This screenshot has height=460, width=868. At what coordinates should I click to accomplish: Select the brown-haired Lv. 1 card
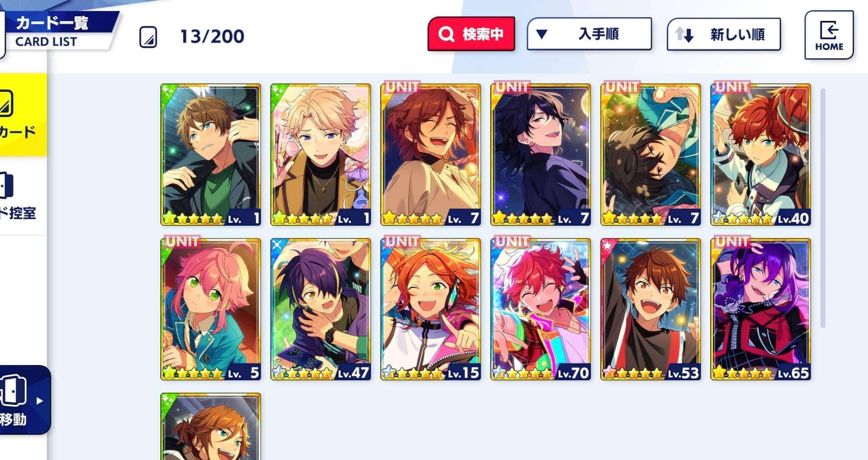click(211, 155)
